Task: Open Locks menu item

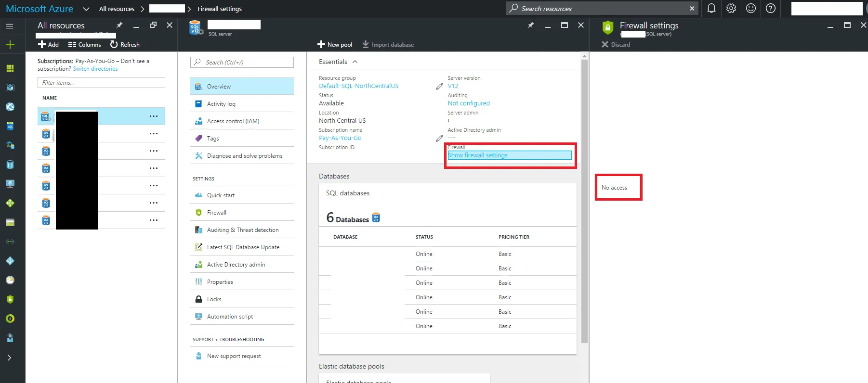Action: (242, 299)
